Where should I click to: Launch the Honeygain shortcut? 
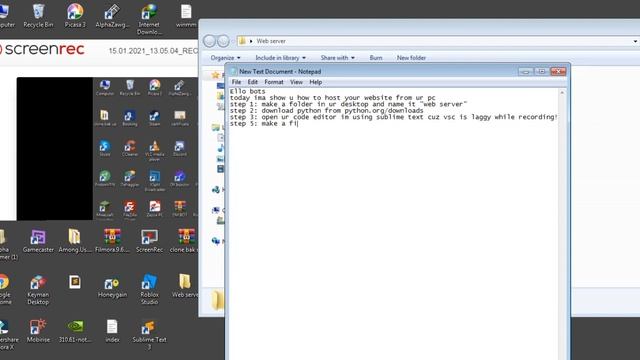pyautogui.click(x=112, y=287)
